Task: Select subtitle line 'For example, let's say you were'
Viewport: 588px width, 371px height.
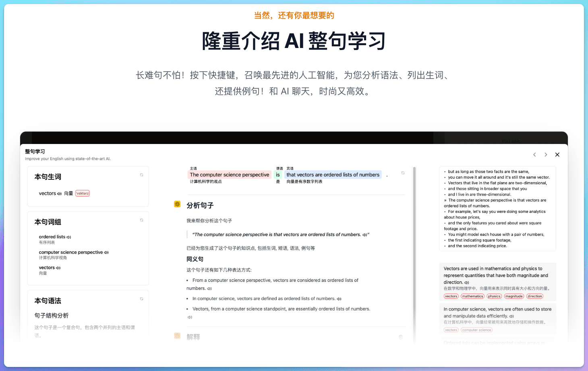Action: pyautogui.click(x=495, y=215)
